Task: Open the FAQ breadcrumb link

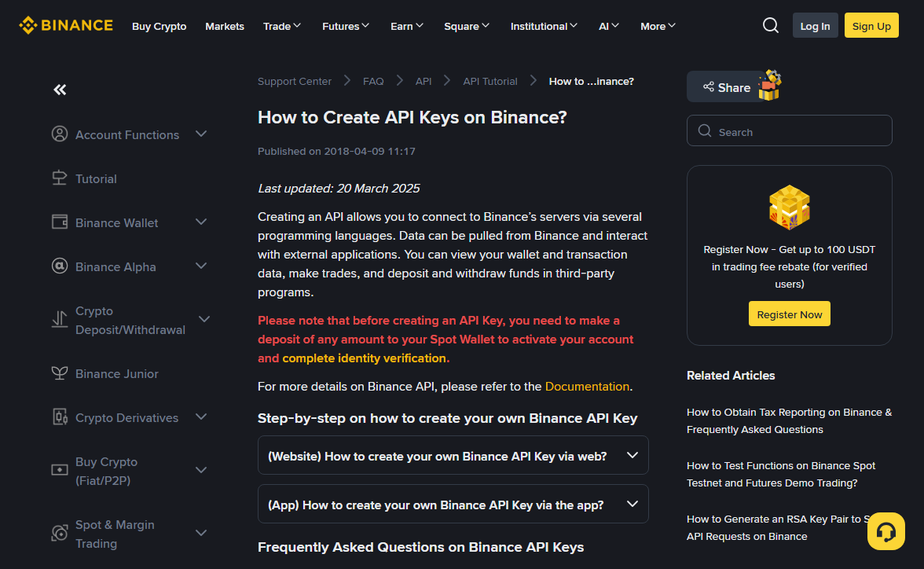Action: coord(373,82)
